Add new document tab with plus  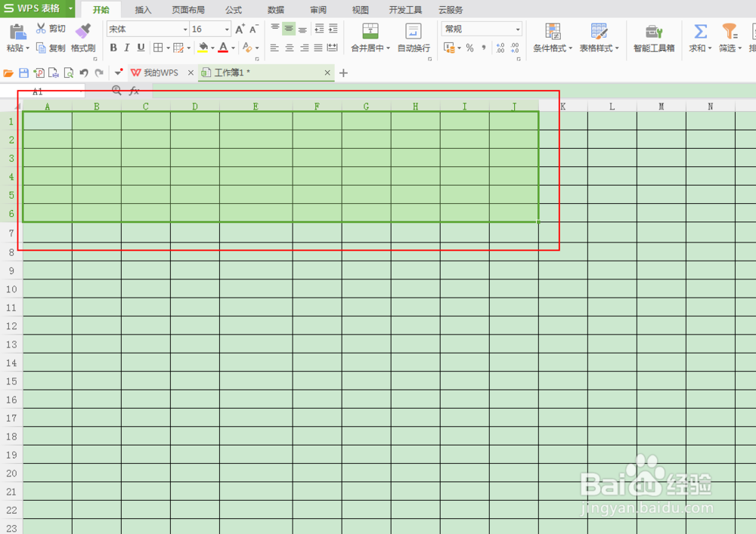point(343,73)
